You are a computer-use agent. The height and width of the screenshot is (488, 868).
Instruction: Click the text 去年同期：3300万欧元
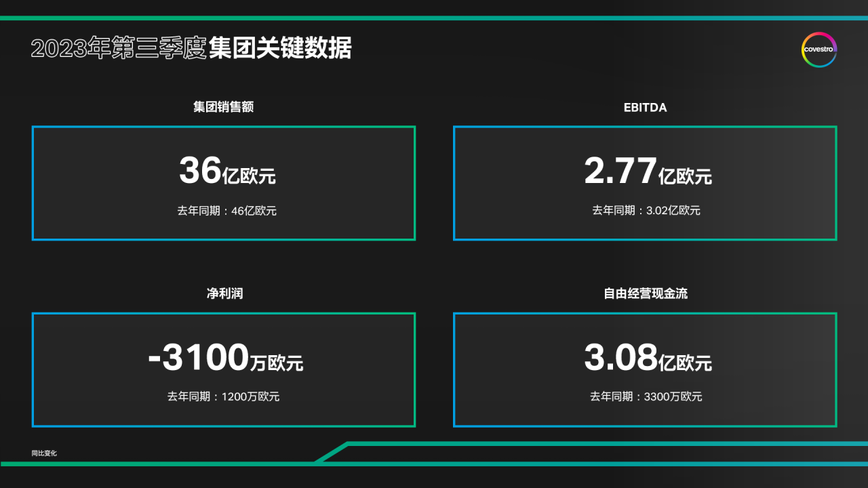tap(646, 396)
